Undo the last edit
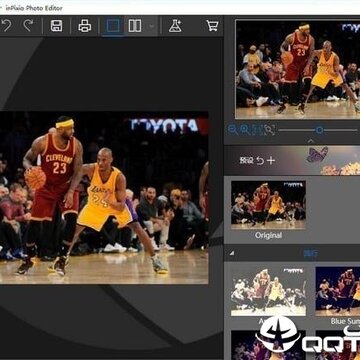The width and height of the screenshot is (360, 360). coord(6,26)
